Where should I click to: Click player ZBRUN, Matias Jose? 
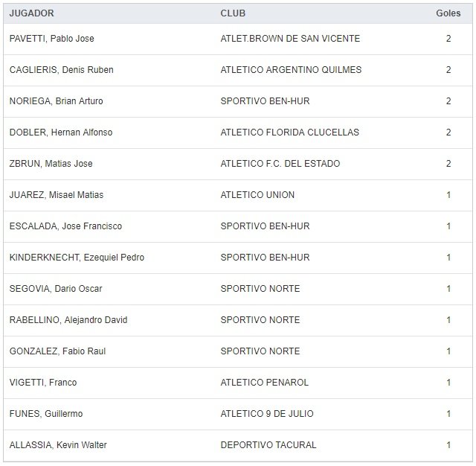(x=51, y=164)
